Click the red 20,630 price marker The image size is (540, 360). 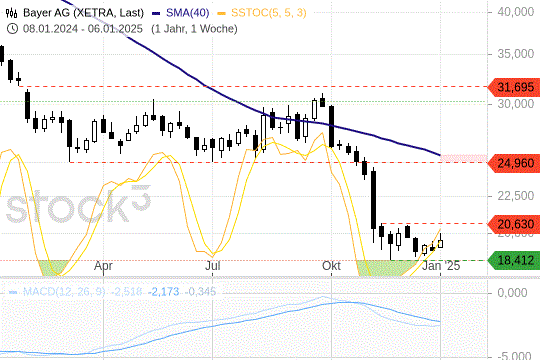(514, 224)
